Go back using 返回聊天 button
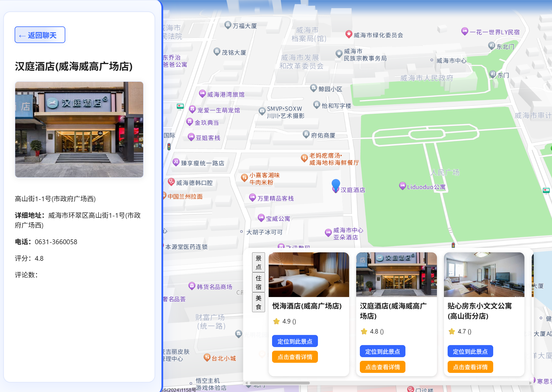This screenshot has height=392, width=552. (x=40, y=35)
